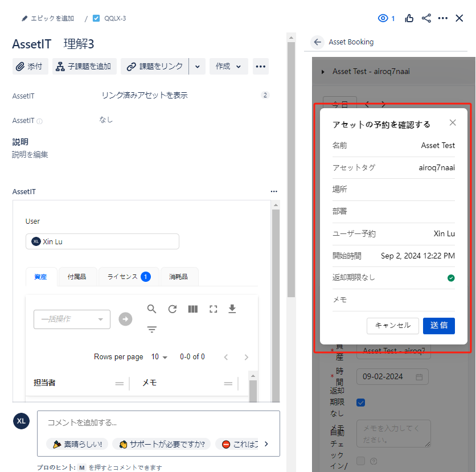Toggle fullscreen view of asset table
The height and width of the screenshot is (472, 476).
[x=214, y=309]
